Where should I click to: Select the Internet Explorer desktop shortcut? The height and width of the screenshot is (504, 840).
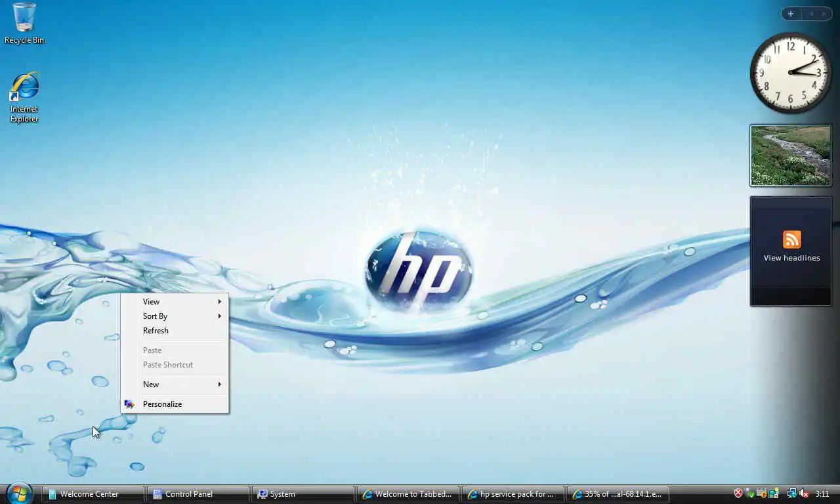pyautogui.click(x=24, y=97)
